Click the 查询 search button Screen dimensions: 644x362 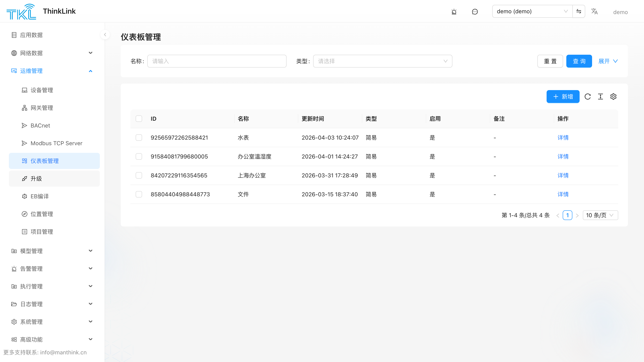[579, 61]
